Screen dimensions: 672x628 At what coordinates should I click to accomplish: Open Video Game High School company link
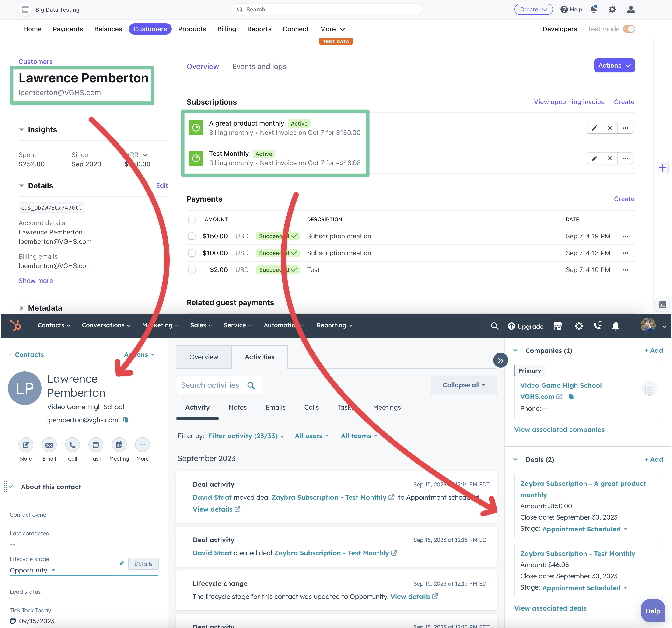561,385
